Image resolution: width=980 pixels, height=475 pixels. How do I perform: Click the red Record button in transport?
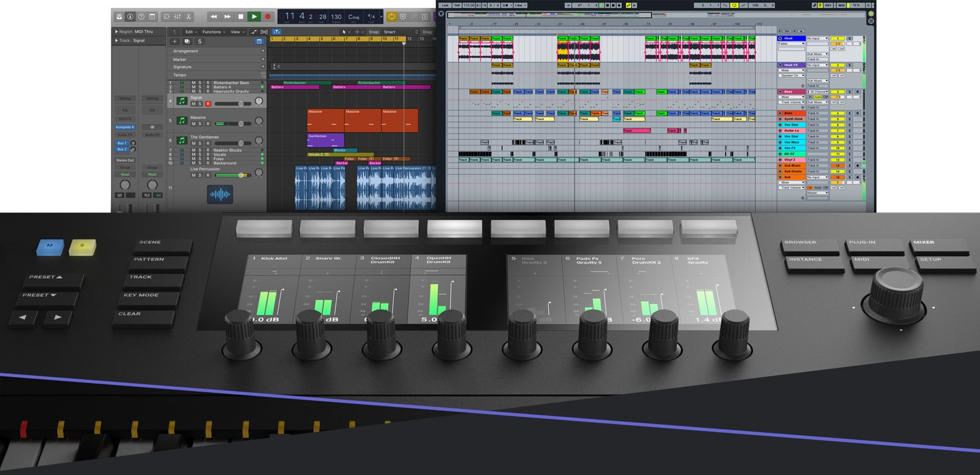pyautogui.click(x=268, y=17)
